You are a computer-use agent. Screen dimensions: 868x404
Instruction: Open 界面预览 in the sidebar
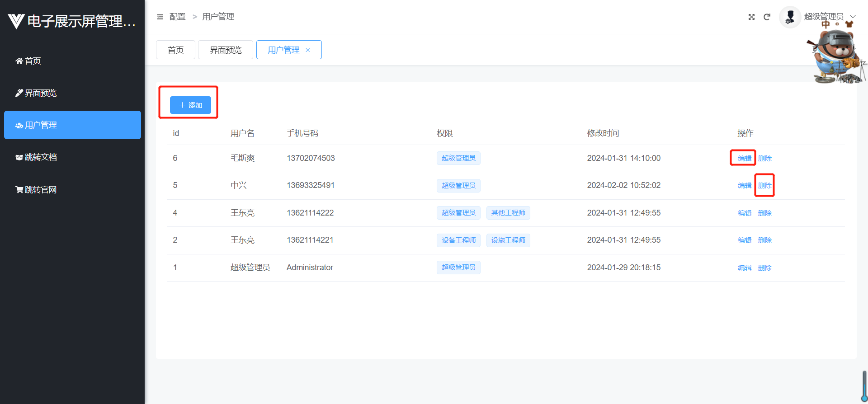(40, 93)
